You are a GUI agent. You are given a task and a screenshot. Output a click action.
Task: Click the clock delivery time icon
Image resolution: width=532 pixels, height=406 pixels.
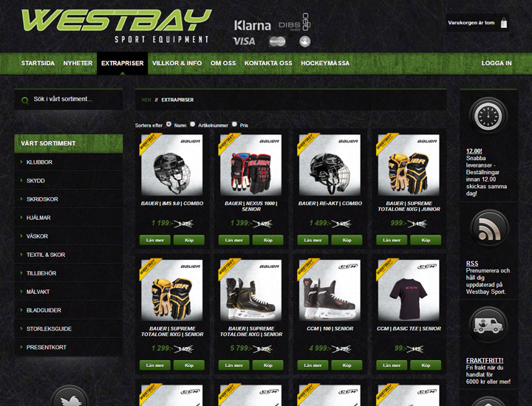tap(488, 116)
